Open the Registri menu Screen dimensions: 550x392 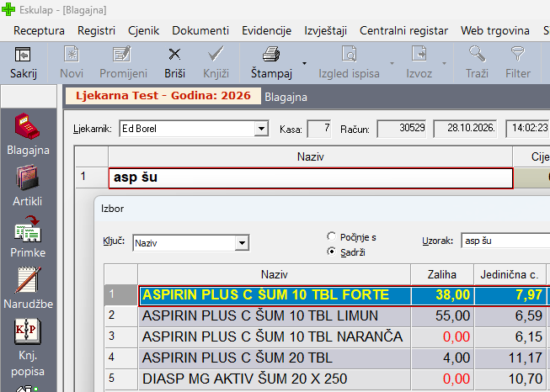click(96, 31)
